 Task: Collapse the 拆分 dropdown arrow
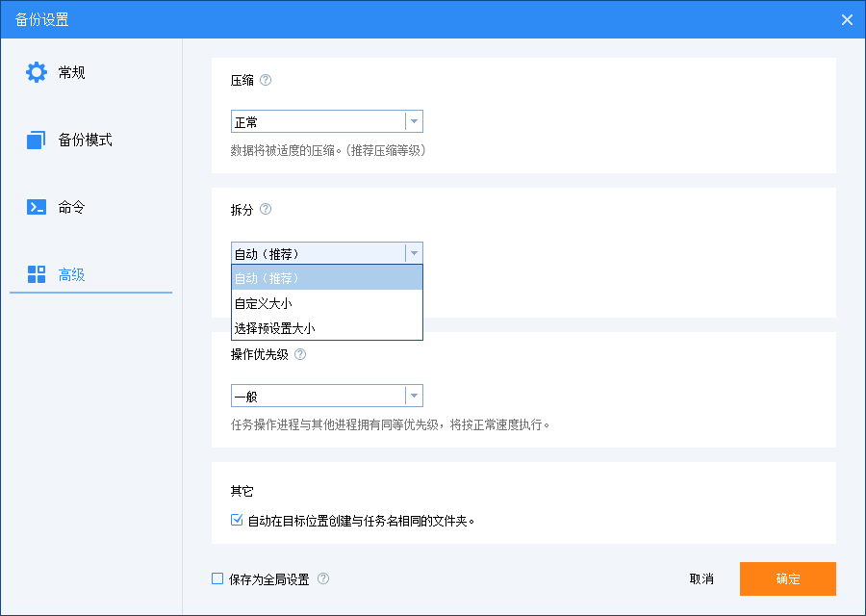[414, 253]
